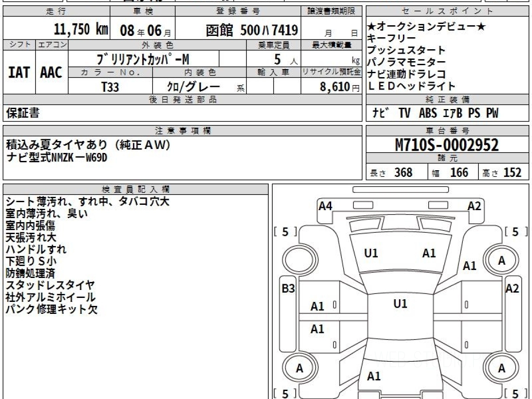Viewport: 532px width, 399px height.
Task: Select recycle deposit 8,610円
Action: [x=340, y=87]
